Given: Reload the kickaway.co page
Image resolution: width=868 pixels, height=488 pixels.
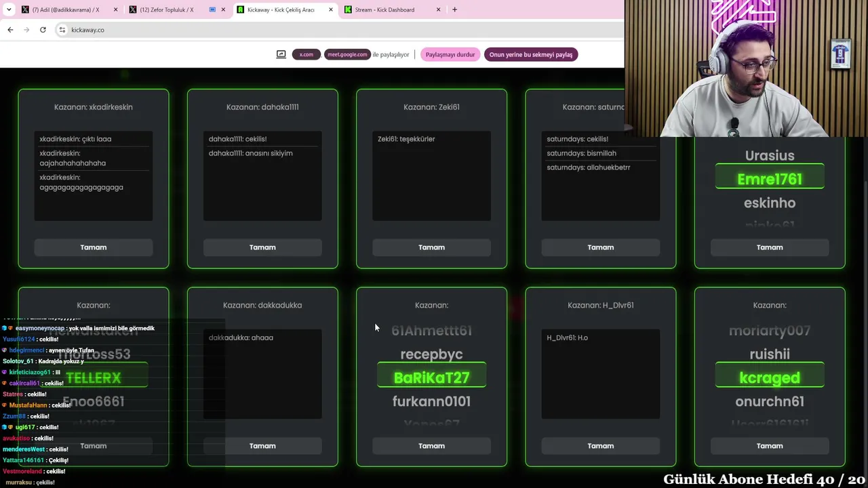Looking at the screenshot, I should point(43,30).
